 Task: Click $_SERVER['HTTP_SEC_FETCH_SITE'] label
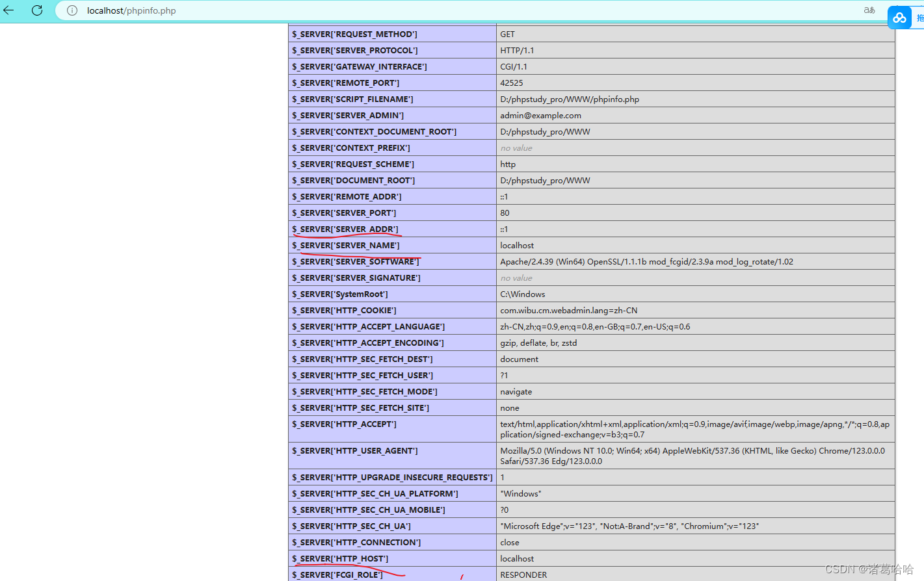click(361, 407)
